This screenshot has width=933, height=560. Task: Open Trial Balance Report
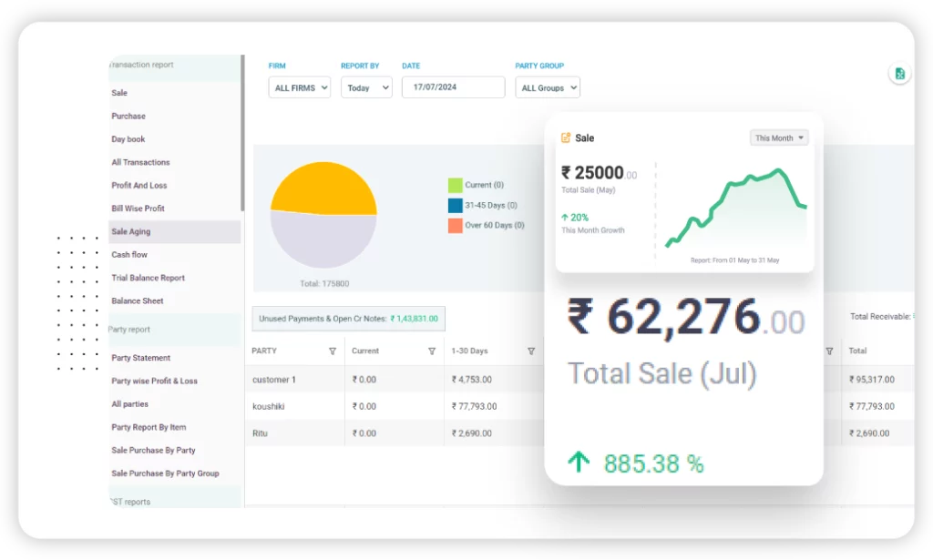pyautogui.click(x=149, y=278)
